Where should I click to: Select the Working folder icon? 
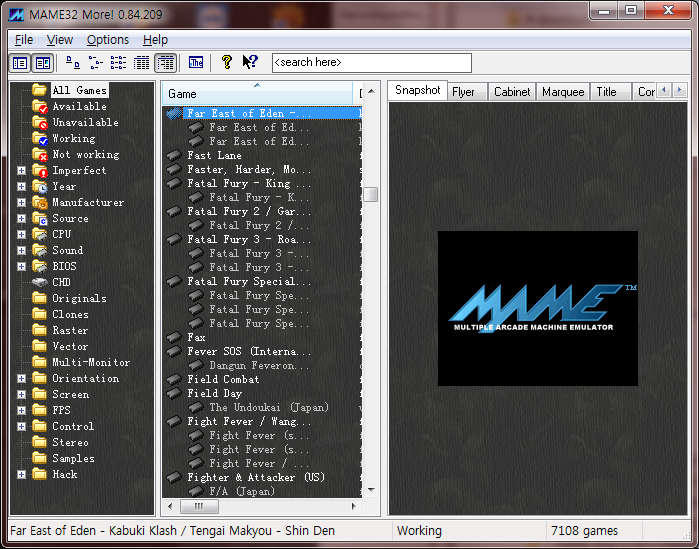[x=40, y=139]
